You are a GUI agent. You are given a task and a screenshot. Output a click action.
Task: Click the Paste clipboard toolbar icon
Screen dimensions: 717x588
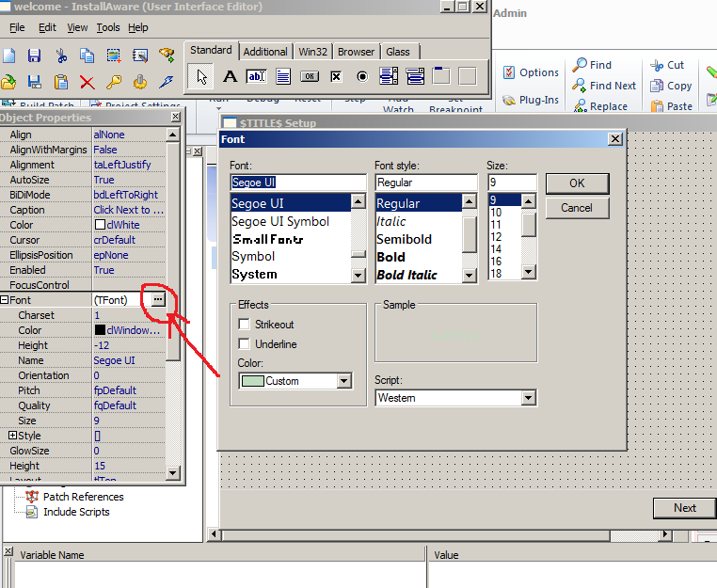click(61, 82)
